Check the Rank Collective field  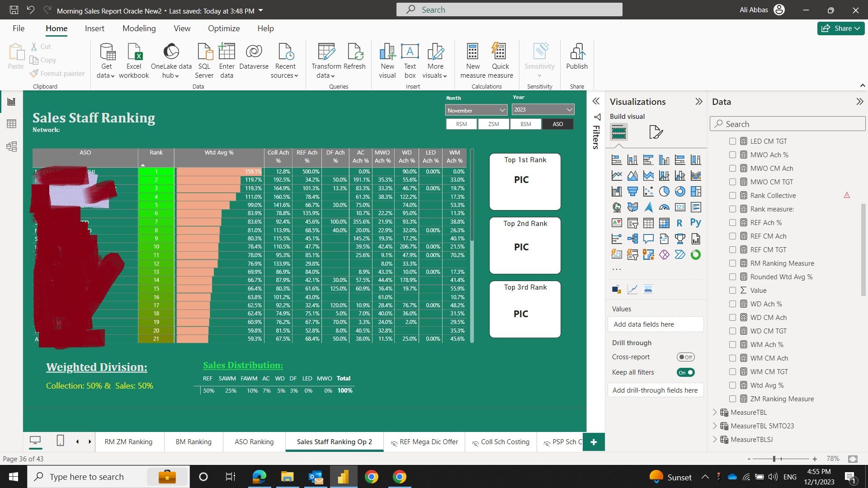(x=732, y=195)
